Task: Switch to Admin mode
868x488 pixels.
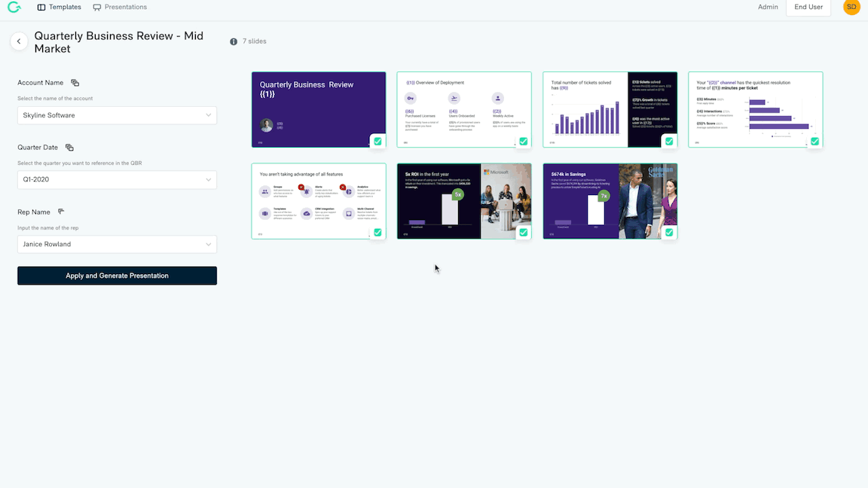Action: (x=768, y=8)
